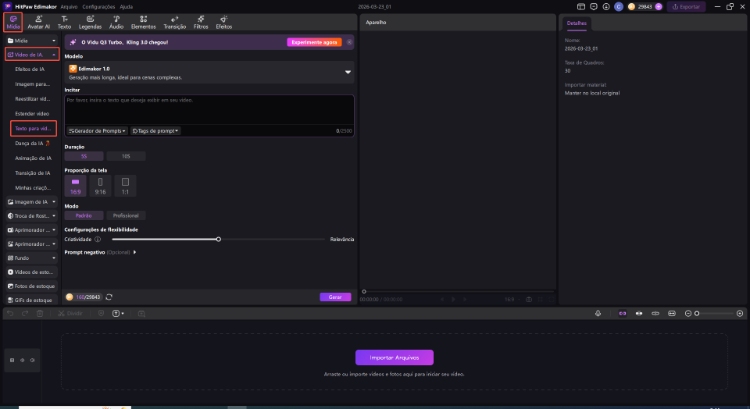Zoom in the timeline with plus icon
750x409 pixels.
[739, 313]
